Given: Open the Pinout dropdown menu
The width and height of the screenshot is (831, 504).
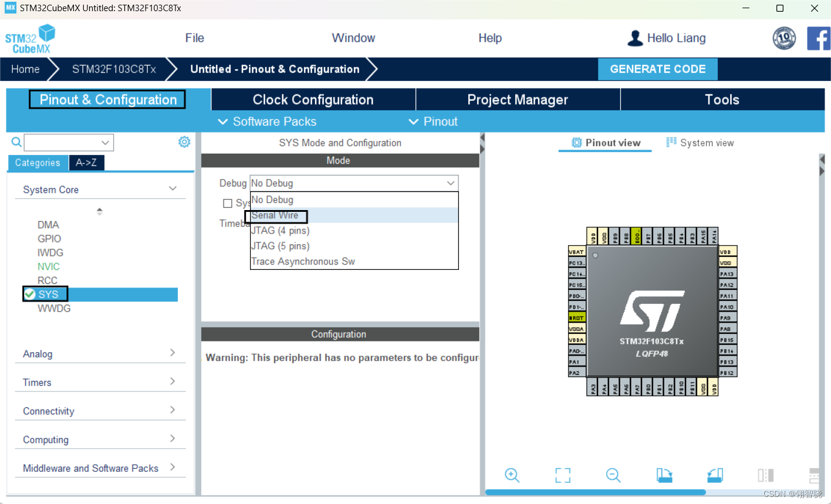Looking at the screenshot, I should [433, 121].
